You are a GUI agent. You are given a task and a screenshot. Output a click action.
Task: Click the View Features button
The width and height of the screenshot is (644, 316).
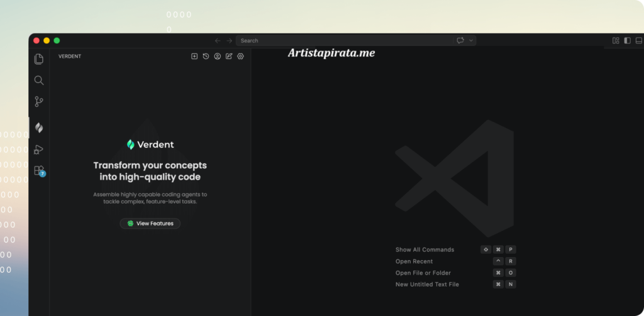point(150,224)
